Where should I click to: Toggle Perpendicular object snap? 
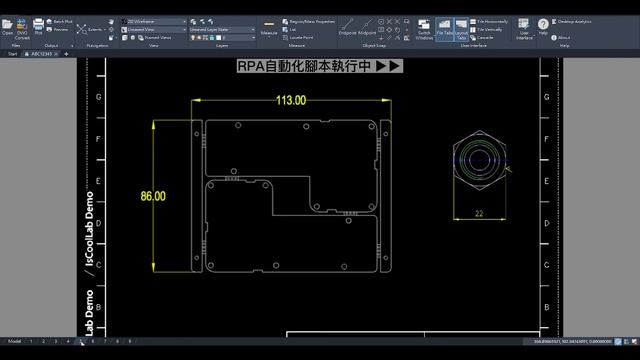click(x=381, y=37)
